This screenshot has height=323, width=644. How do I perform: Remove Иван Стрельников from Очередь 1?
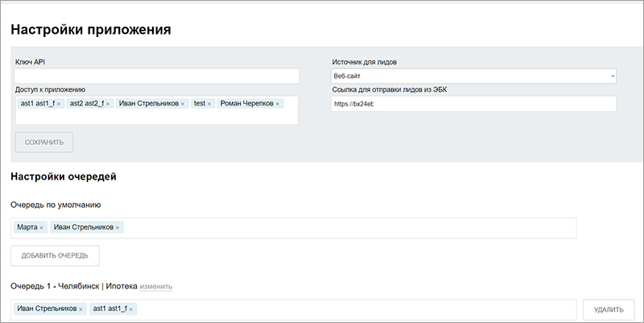80,309
